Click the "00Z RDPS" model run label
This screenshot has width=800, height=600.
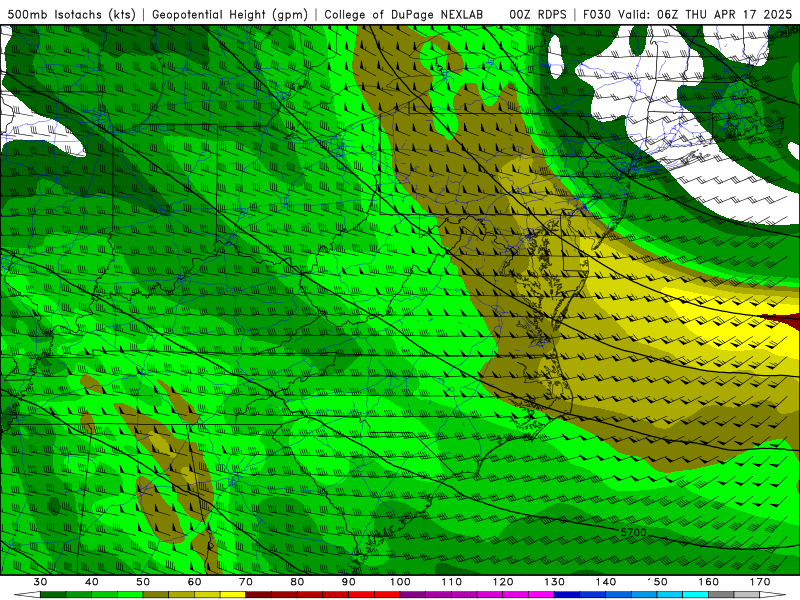point(537,15)
